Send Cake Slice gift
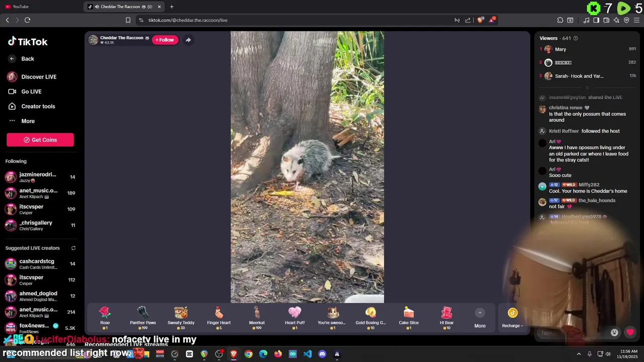This screenshot has height=362, width=644. 409,318
